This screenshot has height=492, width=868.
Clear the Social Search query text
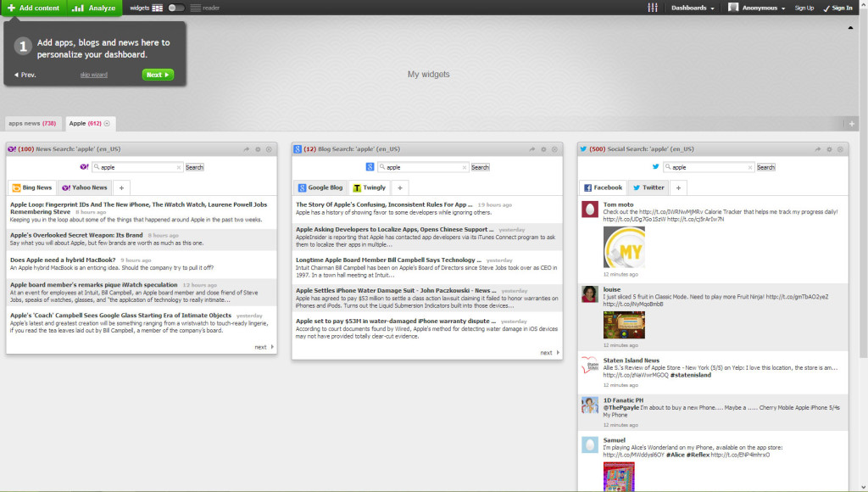[x=750, y=167]
